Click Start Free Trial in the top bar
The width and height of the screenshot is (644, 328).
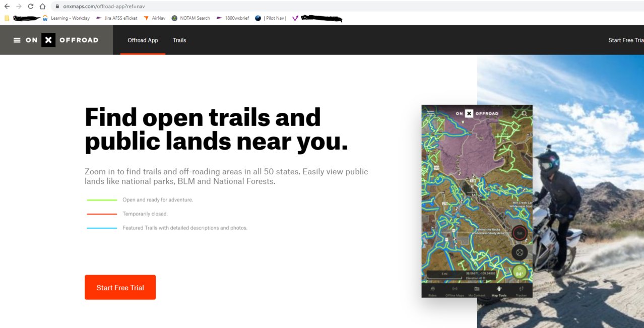point(626,40)
